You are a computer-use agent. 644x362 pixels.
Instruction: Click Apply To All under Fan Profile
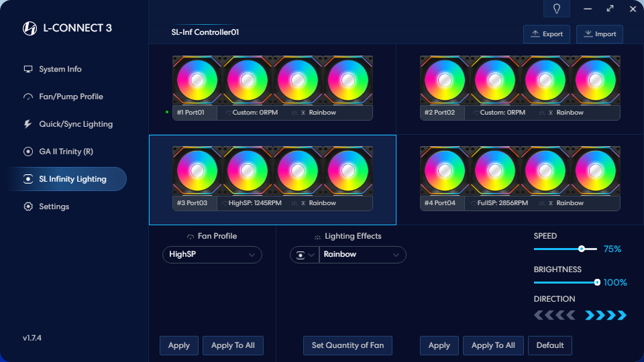tap(233, 346)
